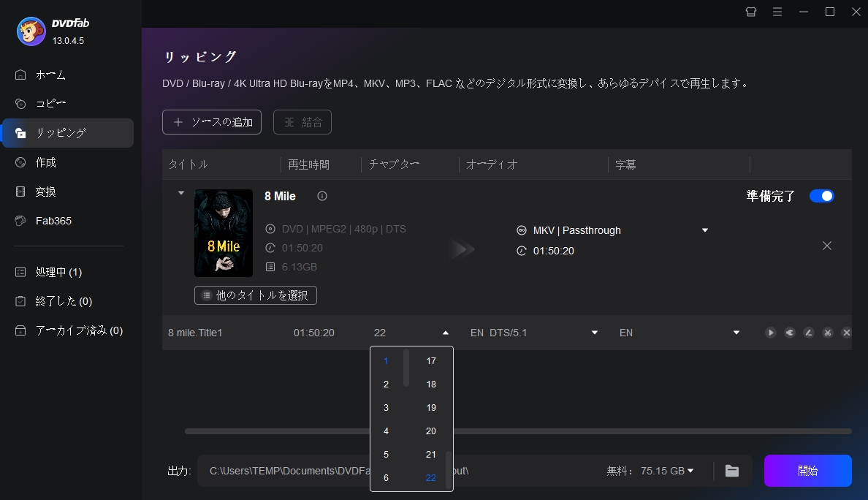
Task: Open the video edit pencil icon for Title1
Action: (x=809, y=333)
